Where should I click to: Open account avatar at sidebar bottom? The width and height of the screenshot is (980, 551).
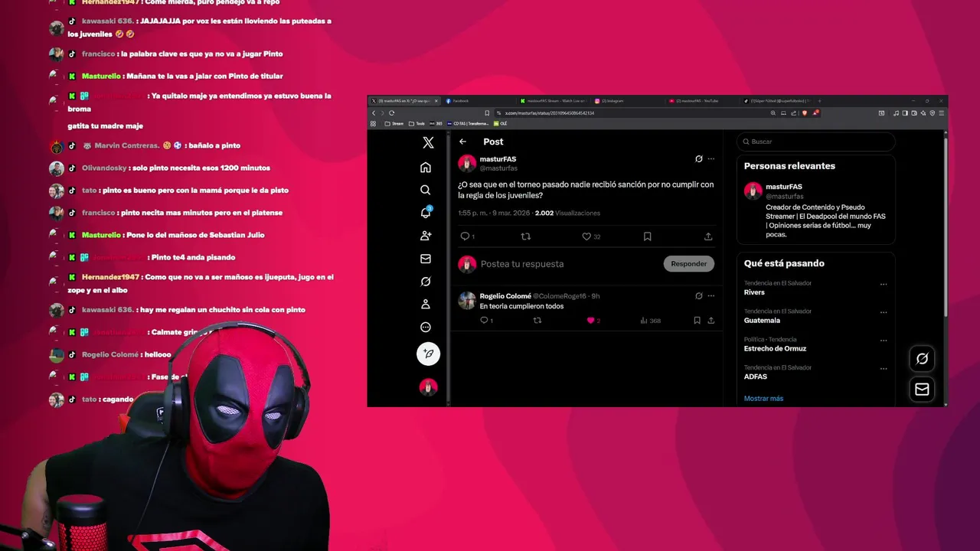tap(428, 387)
